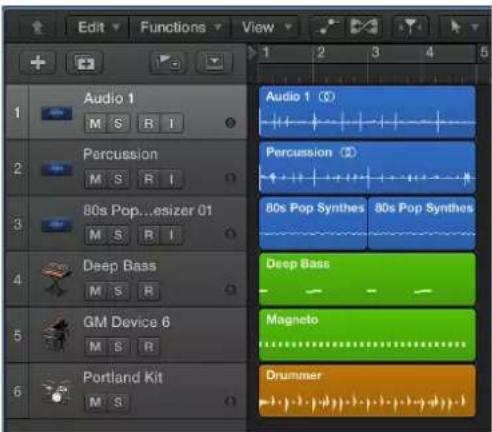Screen dimensions: 492x432
Task: Select the Magneto MIDI region
Action: click(367, 335)
